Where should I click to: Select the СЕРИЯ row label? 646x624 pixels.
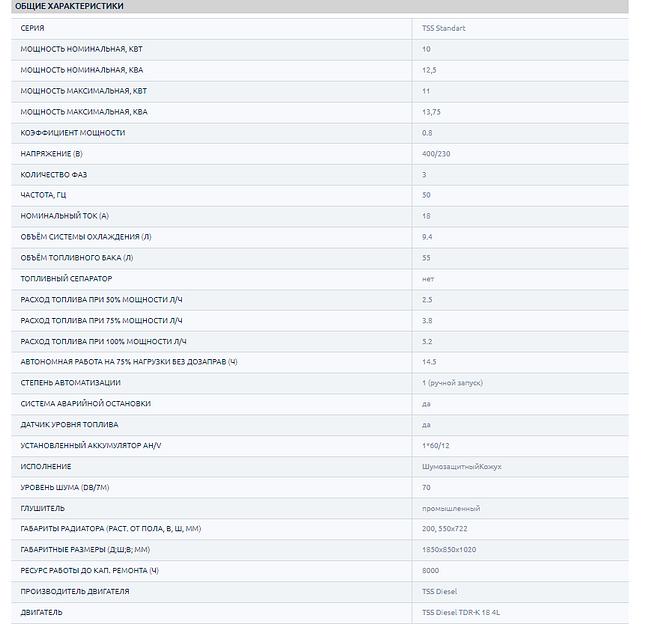[x=32, y=28]
